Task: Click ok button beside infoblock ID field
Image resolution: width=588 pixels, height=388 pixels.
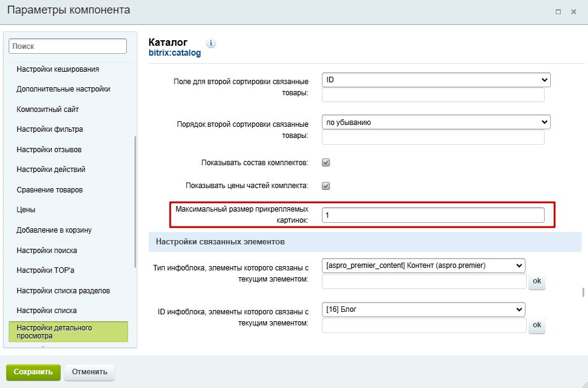Action: click(x=537, y=325)
